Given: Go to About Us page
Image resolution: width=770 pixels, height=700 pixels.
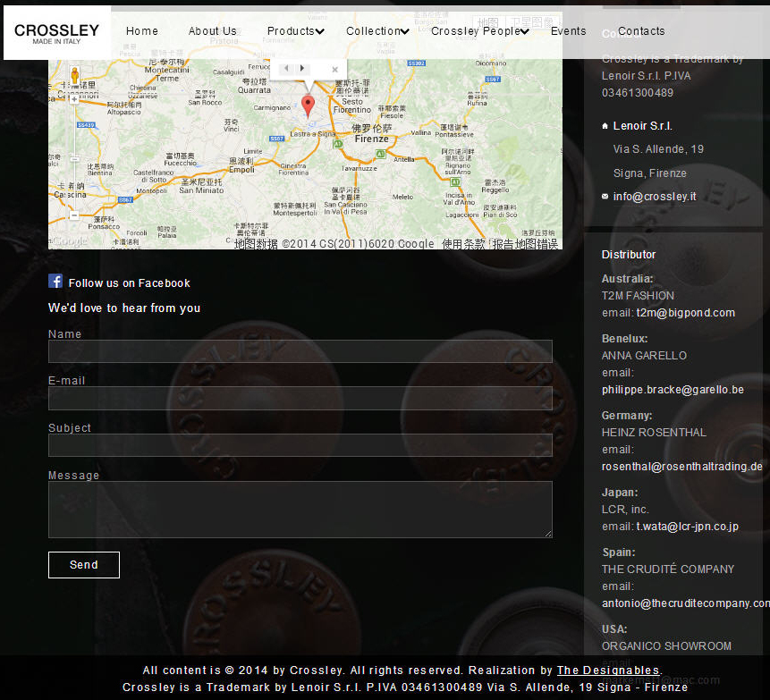Looking at the screenshot, I should pos(212,31).
